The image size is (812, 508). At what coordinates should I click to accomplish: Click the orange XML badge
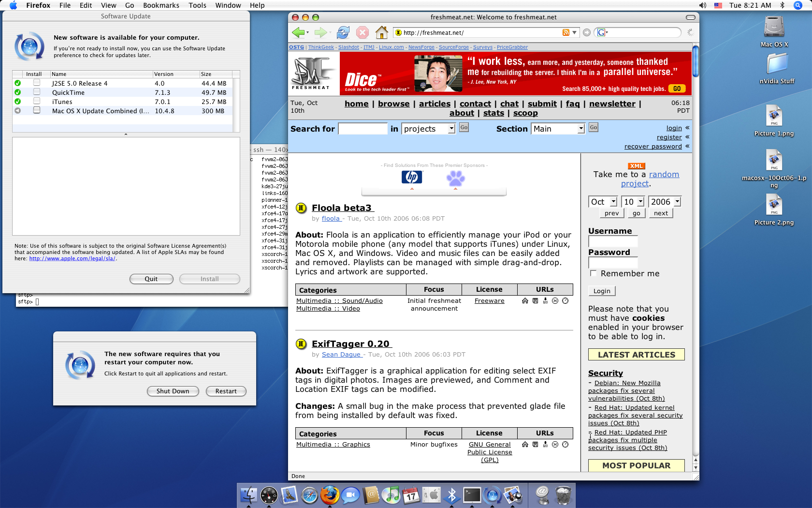636,166
